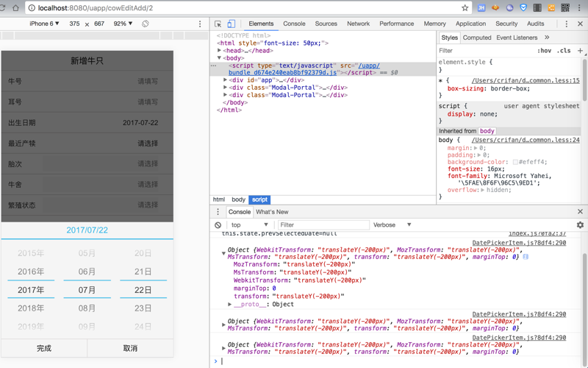Click the 取消 button

coord(130,348)
